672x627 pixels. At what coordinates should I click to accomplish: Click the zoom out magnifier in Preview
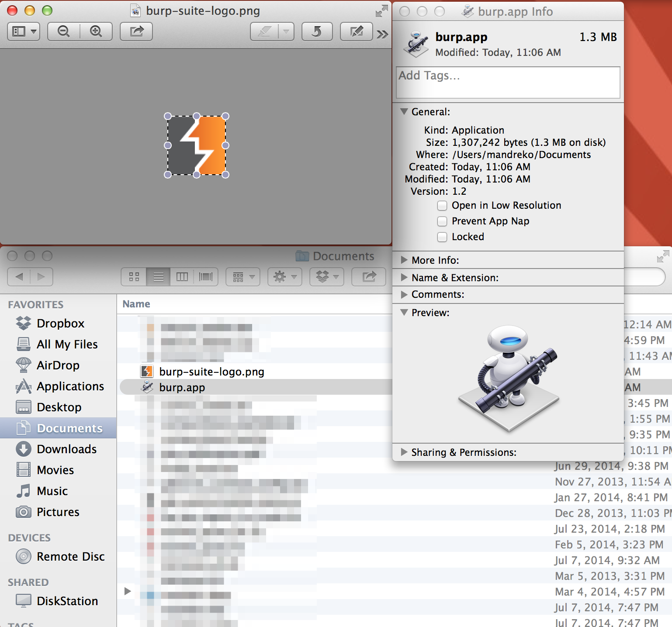64,31
